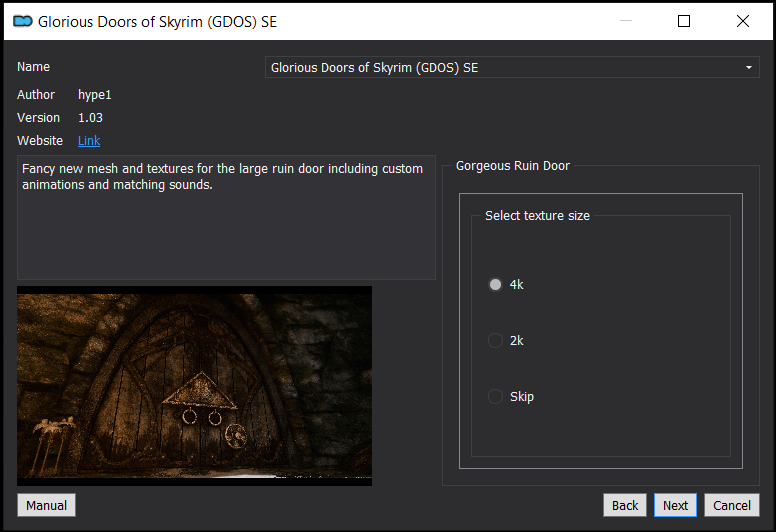Click the description text box
This screenshot has height=532, width=776.
point(226,218)
